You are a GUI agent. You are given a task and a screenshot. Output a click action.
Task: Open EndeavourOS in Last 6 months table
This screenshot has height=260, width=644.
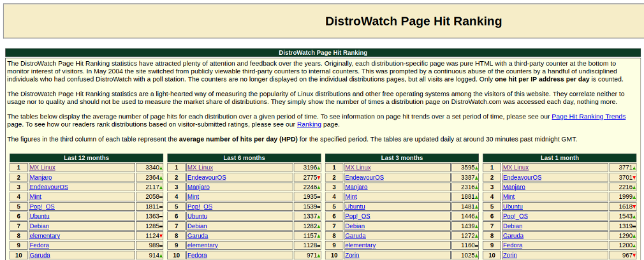click(207, 177)
